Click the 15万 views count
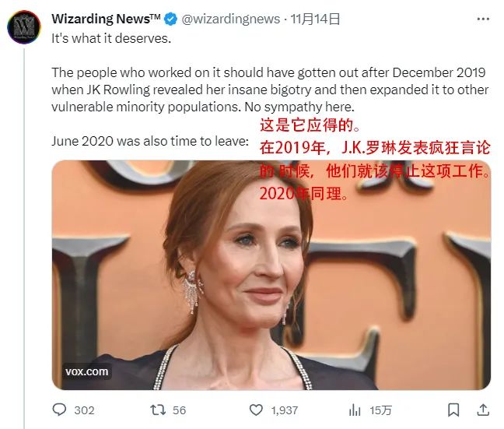The image size is (504, 429). click(x=380, y=410)
